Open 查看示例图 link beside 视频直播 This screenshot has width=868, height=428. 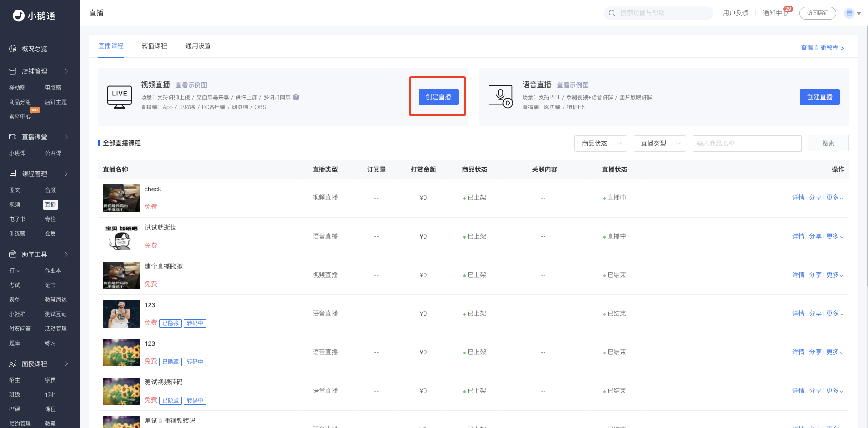tap(191, 85)
